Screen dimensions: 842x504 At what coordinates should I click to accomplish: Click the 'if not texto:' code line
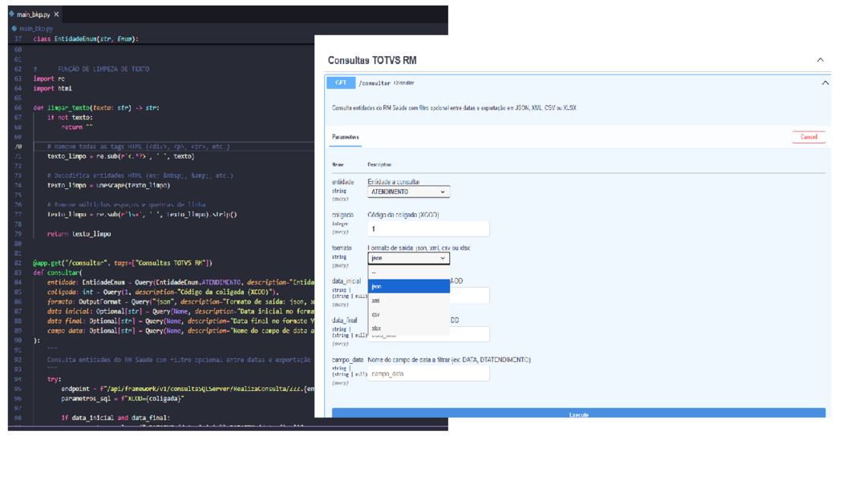click(70, 118)
